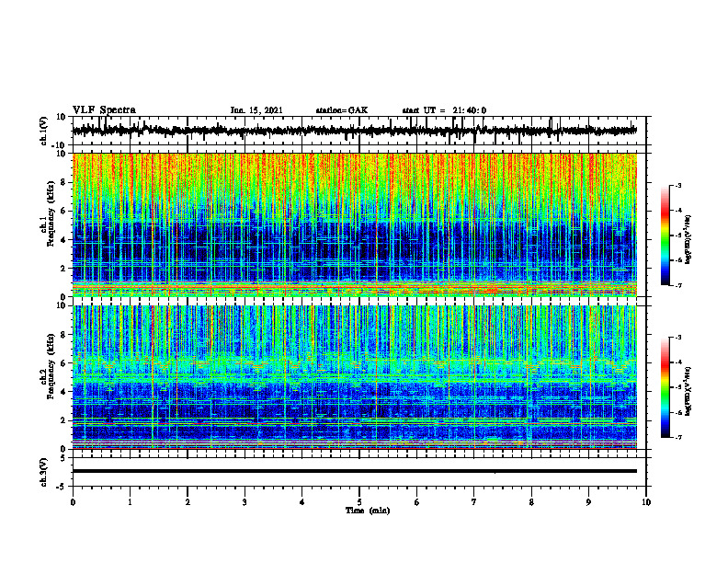728x563 pixels.
Task: Click time axis tick label 7
Action: [x=474, y=502]
